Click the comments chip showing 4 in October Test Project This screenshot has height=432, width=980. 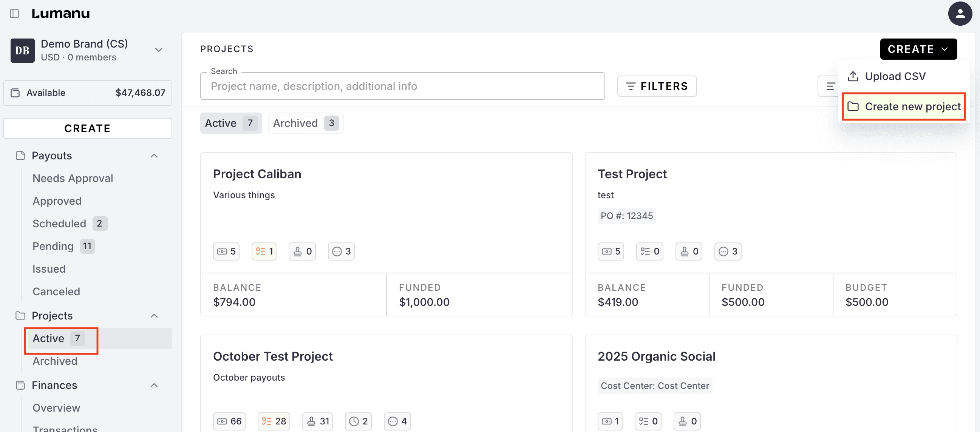coord(397,421)
